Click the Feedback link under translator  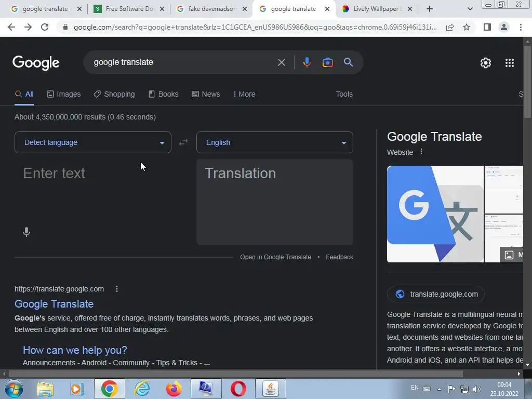coord(339,257)
